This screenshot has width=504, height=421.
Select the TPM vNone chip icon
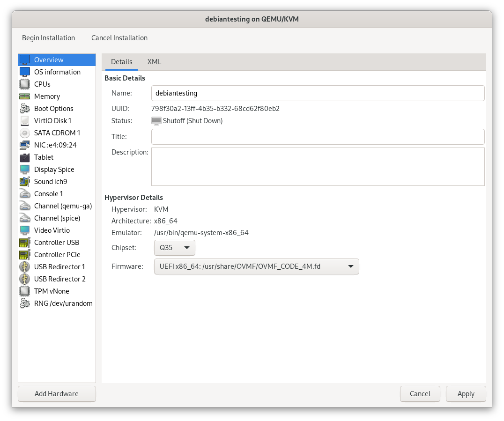(25, 291)
